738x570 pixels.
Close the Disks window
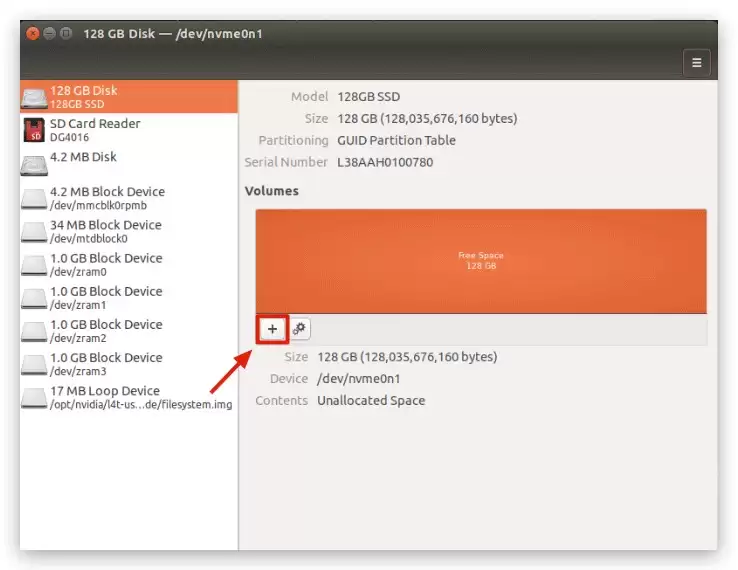click(32, 33)
